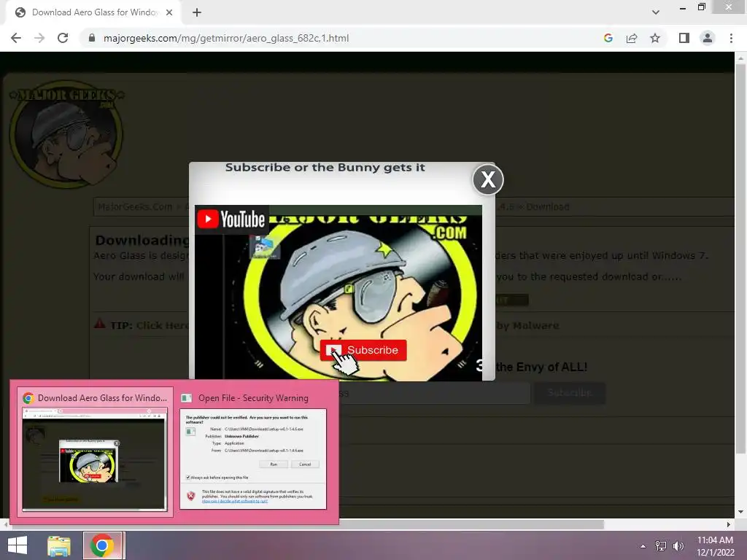Click the MajorGeeks logo image
Viewport: 747px width, 560px height.
click(x=66, y=134)
